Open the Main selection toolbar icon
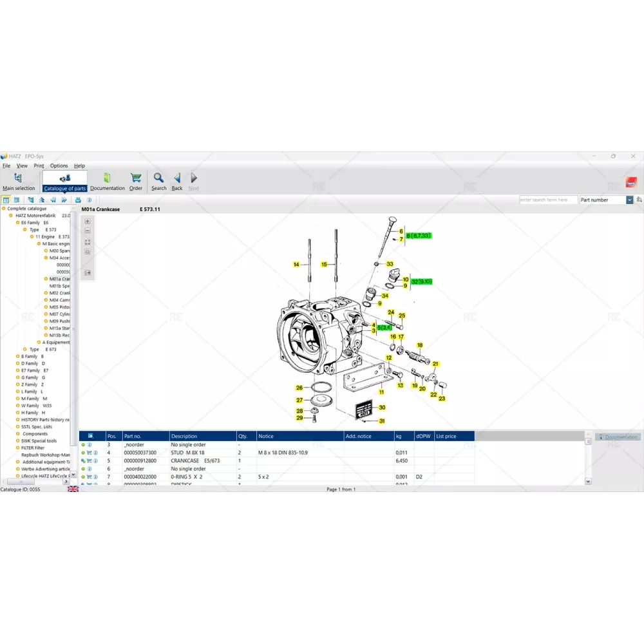This screenshot has width=644, height=644. pyautogui.click(x=18, y=178)
